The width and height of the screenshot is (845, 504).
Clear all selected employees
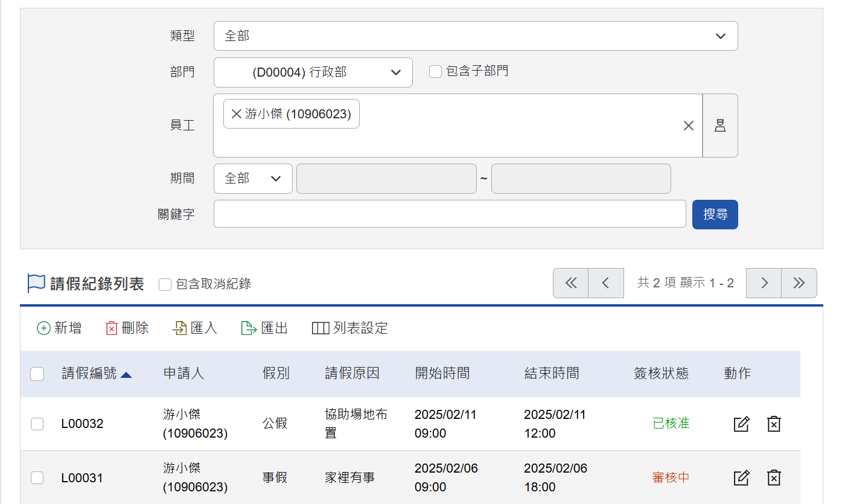click(688, 126)
